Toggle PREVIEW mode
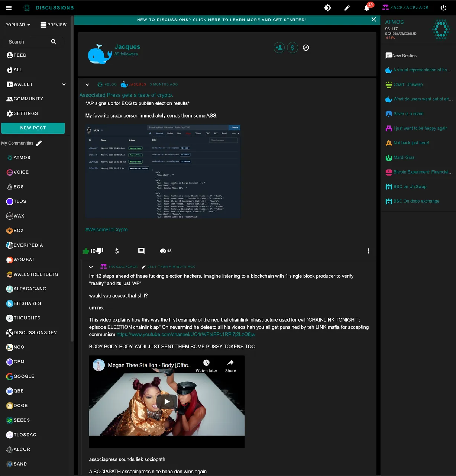 [54, 25]
